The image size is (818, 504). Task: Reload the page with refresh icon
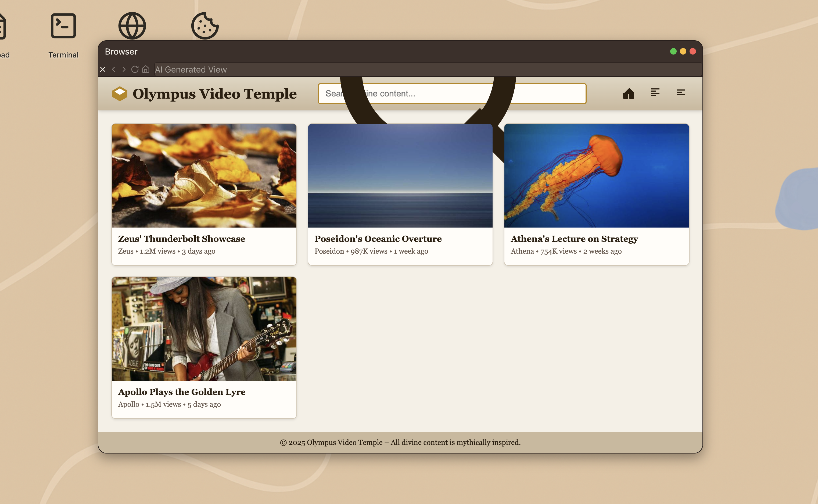pos(135,69)
